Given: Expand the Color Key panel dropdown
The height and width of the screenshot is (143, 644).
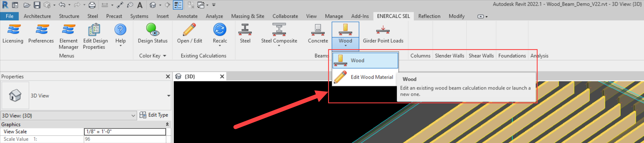Looking at the screenshot, I should click(x=165, y=56).
